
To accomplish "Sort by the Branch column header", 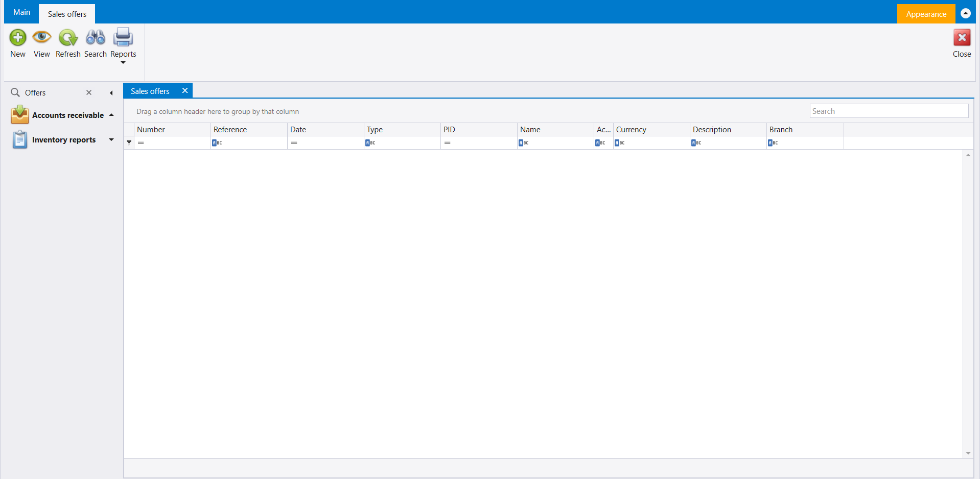I will point(805,130).
